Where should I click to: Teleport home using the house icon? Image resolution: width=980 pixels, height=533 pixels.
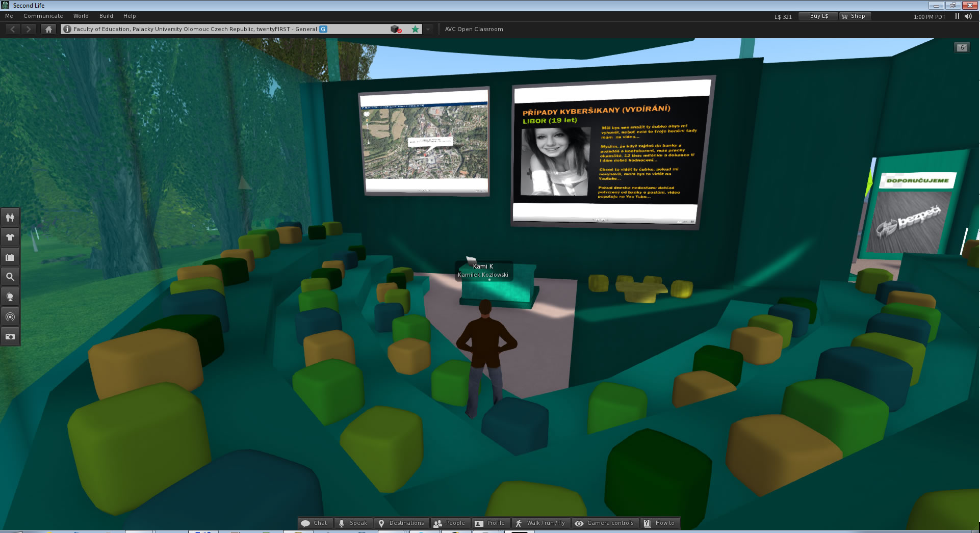pos(48,29)
